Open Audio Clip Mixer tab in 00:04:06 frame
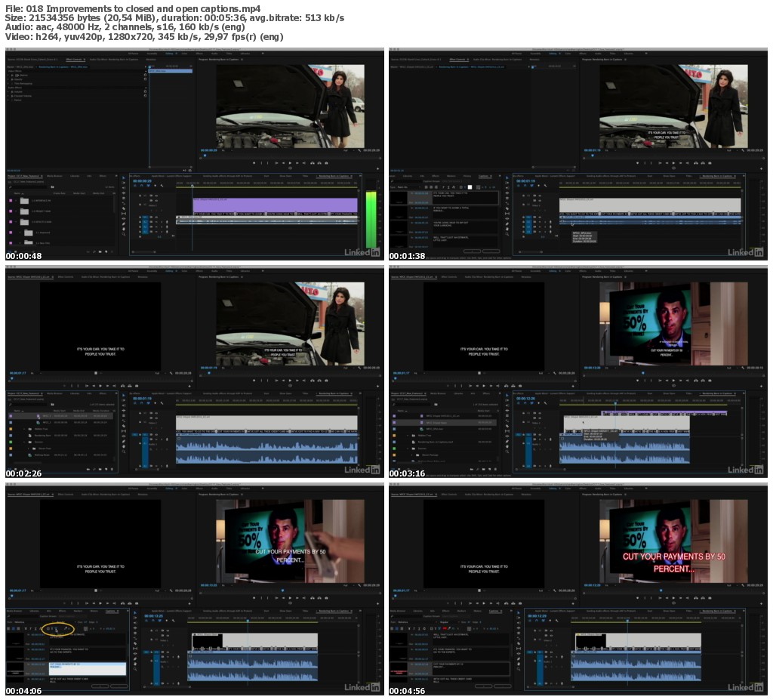773x700 pixels. [x=106, y=495]
